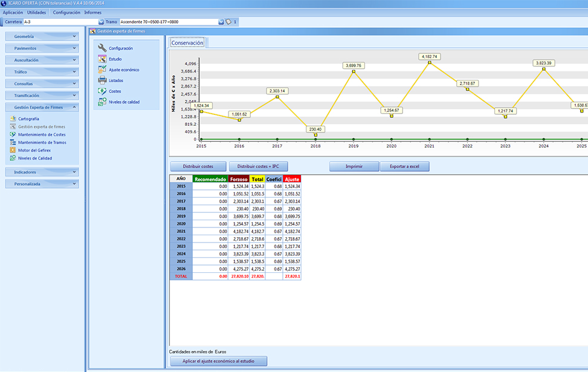Click inside the Carretera field showing A-3
588x372 pixels.
pyautogui.click(x=61, y=22)
